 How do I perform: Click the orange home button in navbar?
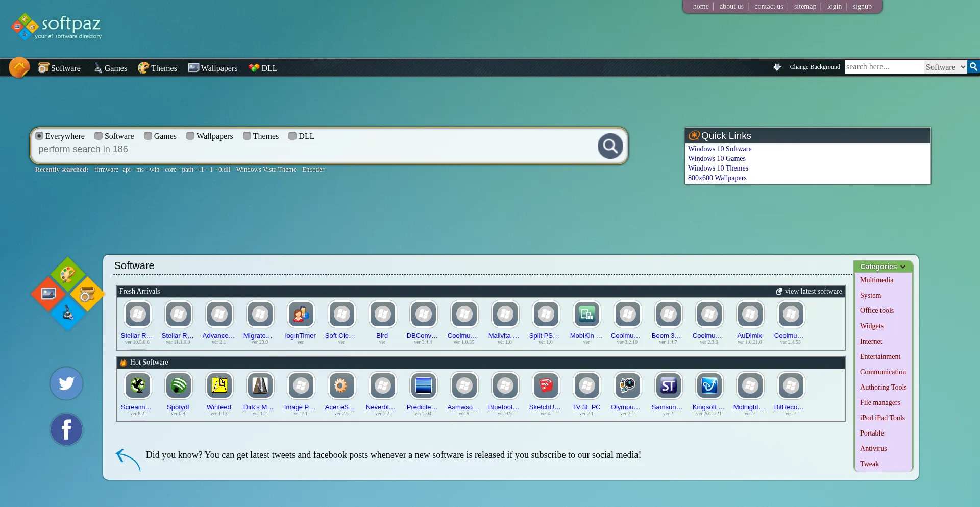click(x=19, y=67)
